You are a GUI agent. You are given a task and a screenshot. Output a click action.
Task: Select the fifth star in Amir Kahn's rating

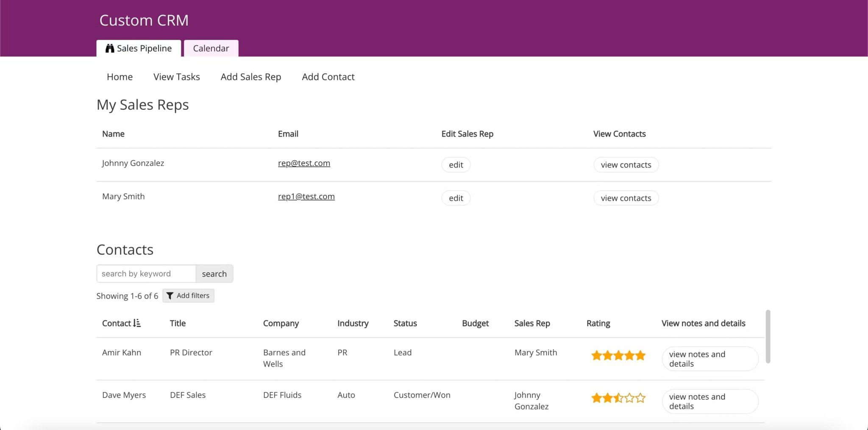640,355
